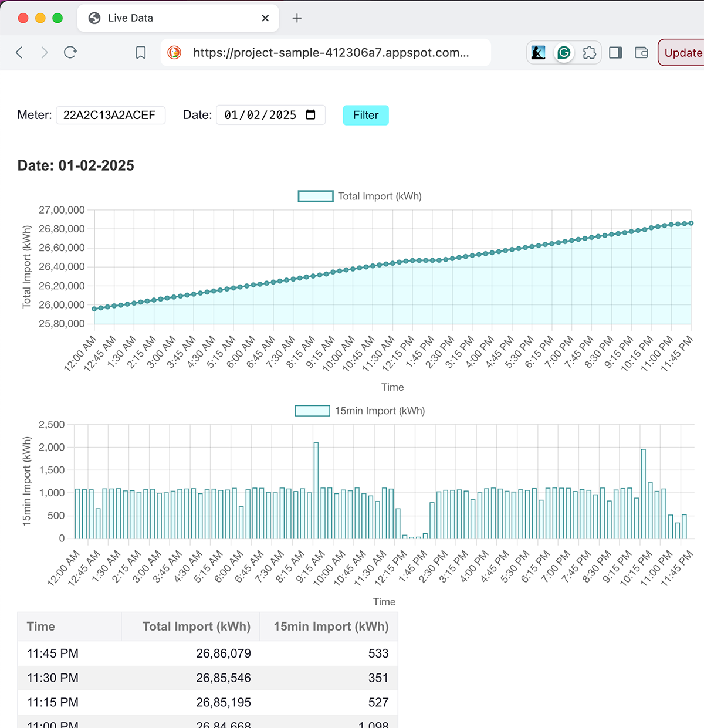Reload the Live Data page
704x728 pixels.
point(70,53)
